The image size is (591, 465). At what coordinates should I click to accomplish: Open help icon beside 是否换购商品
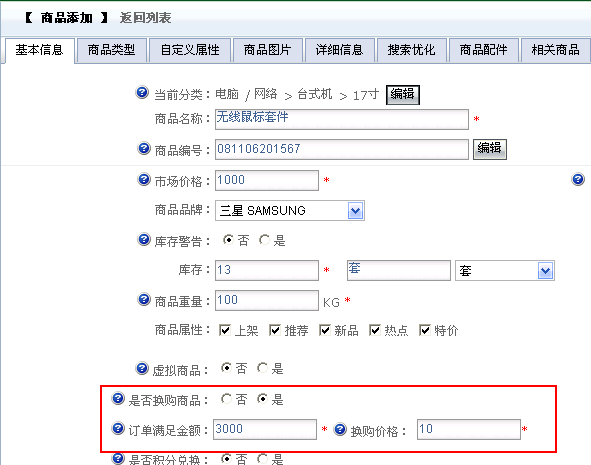[x=118, y=398]
